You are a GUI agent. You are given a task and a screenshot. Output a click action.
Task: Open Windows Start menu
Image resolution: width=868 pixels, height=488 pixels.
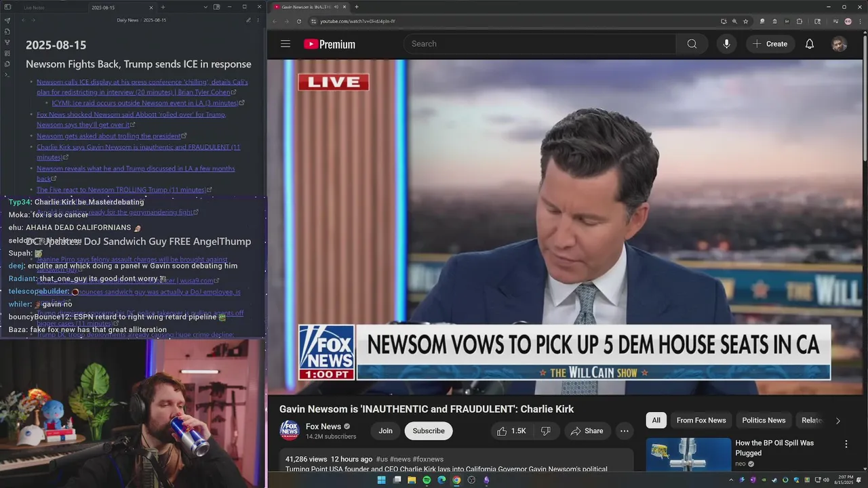pos(382,480)
